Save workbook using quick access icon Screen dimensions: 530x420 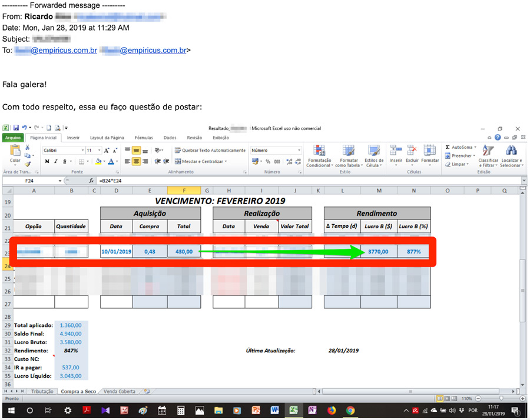15,128
